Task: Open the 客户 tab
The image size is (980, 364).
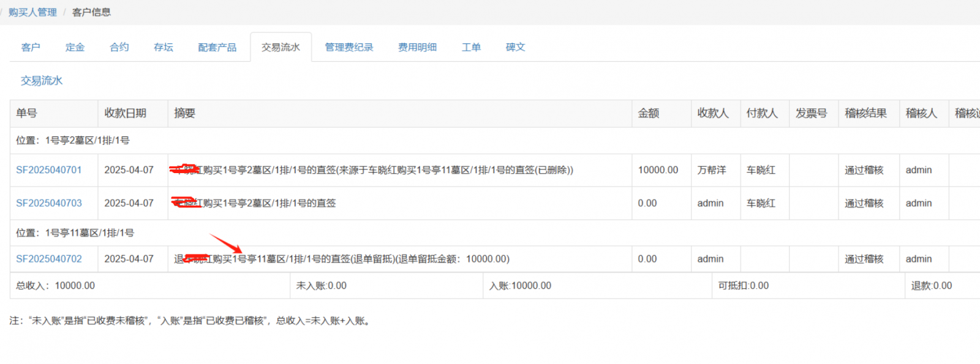Action: 31,47
